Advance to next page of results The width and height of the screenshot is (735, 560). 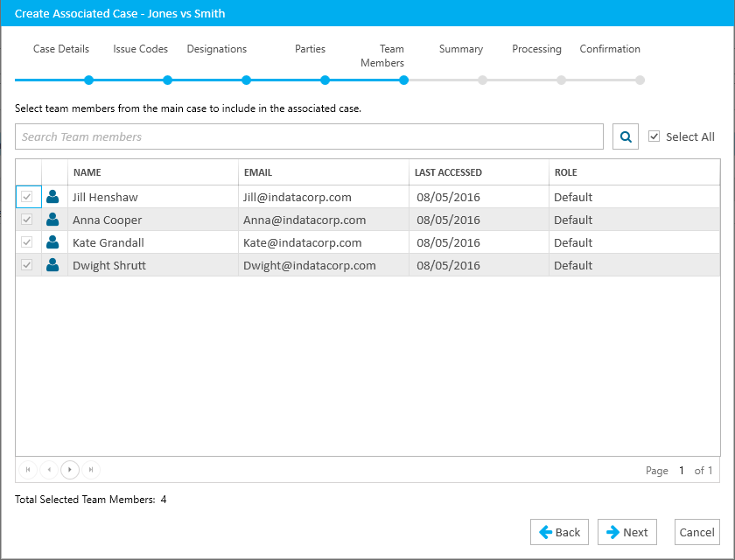pos(70,470)
